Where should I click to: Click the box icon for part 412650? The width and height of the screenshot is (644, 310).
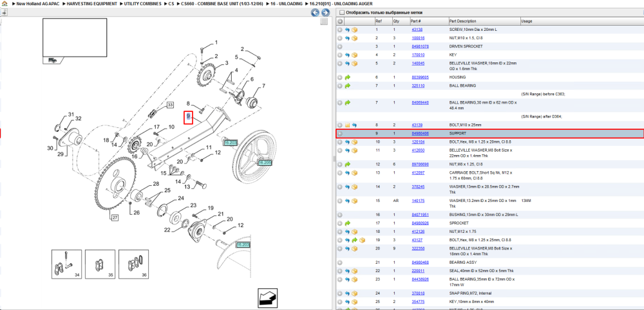point(354,150)
